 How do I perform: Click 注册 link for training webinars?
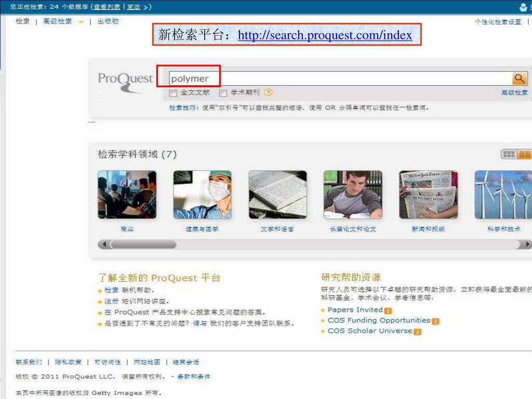tap(112, 301)
